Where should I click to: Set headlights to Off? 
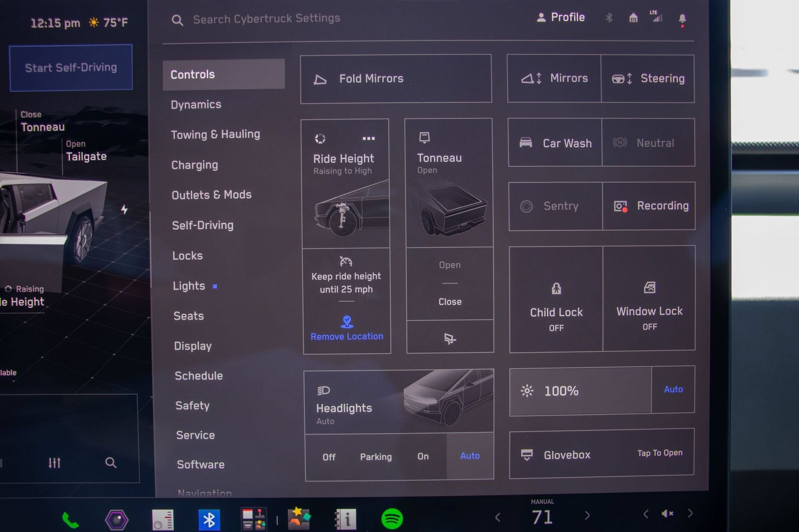(x=329, y=457)
